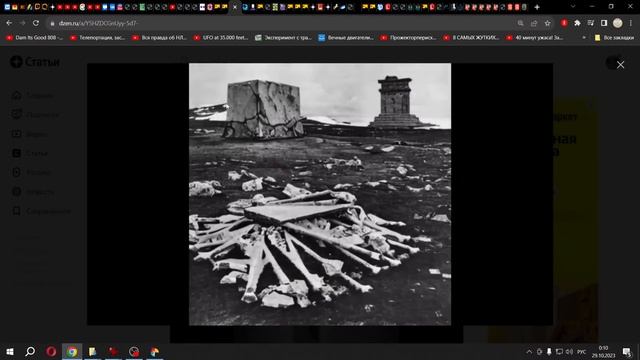Open the 'Вечные двигатели' bookmark
The height and width of the screenshot is (360, 640).
(346, 38)
